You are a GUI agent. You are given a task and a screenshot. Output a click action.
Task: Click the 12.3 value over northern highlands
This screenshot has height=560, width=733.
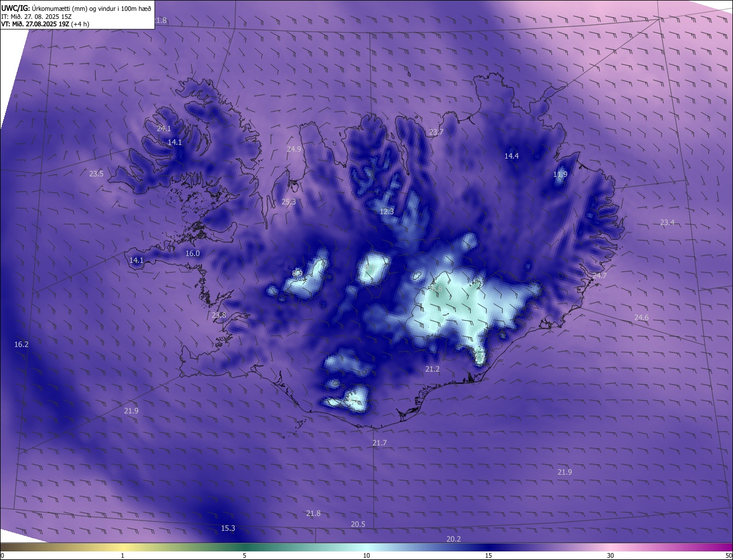click(387, 212)
